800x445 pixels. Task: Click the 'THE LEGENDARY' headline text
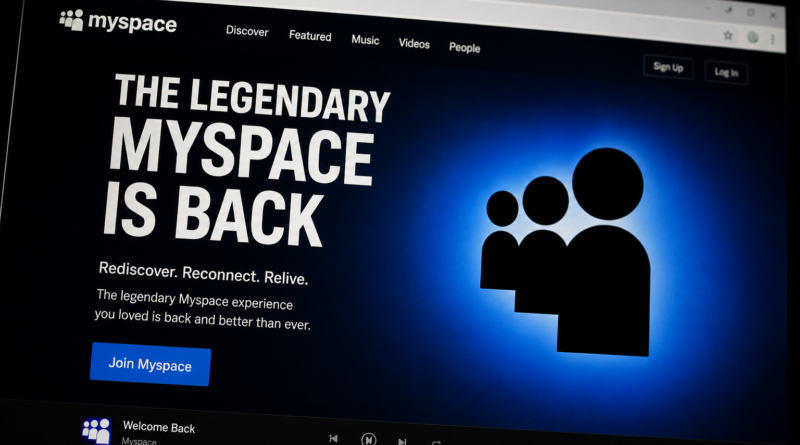pyautogui.click(x=252, y=98)
